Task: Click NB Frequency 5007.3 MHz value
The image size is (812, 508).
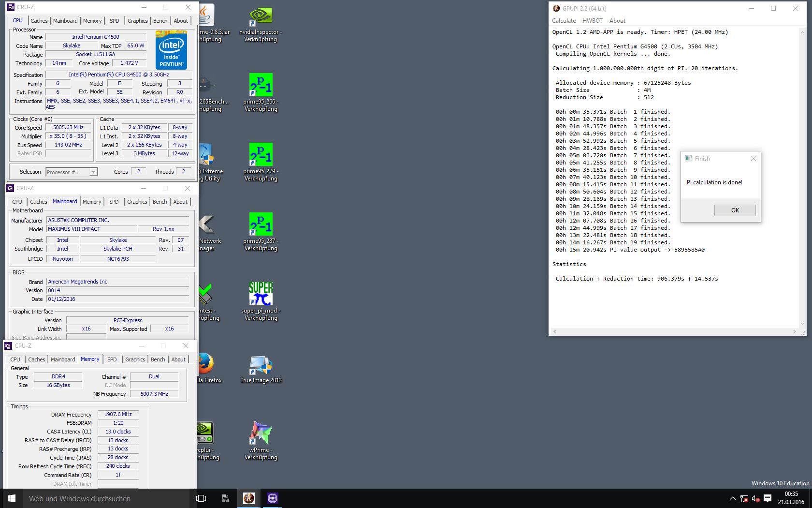Action: click(x=154, y=394)
